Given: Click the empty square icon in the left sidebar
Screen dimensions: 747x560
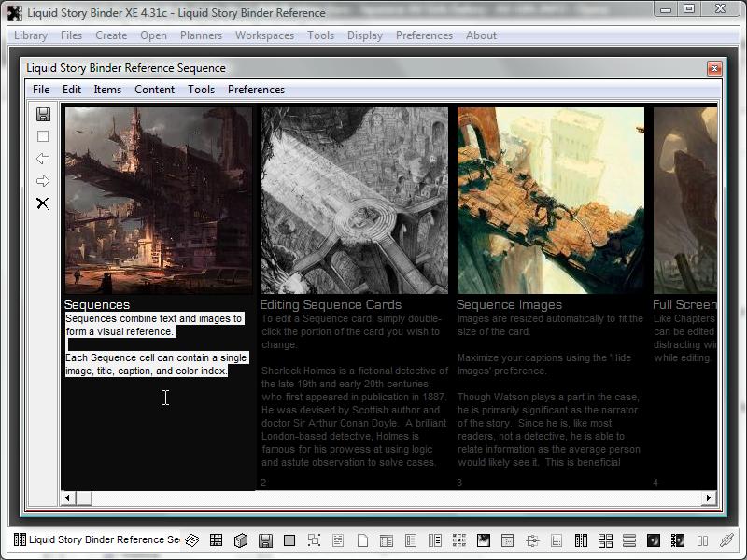Looking at the screenshot, I should tap(43, 136).
